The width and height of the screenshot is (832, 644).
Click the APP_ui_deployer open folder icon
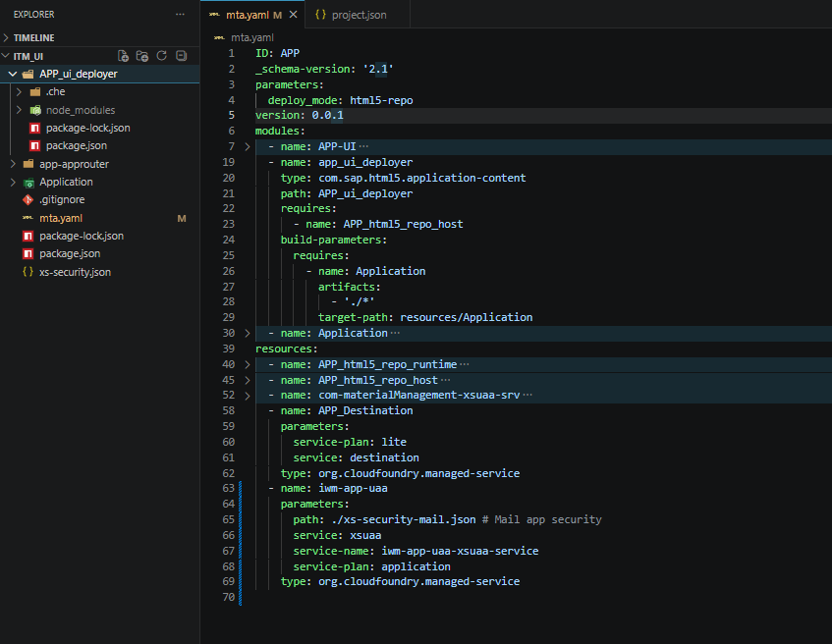(28, 74)
